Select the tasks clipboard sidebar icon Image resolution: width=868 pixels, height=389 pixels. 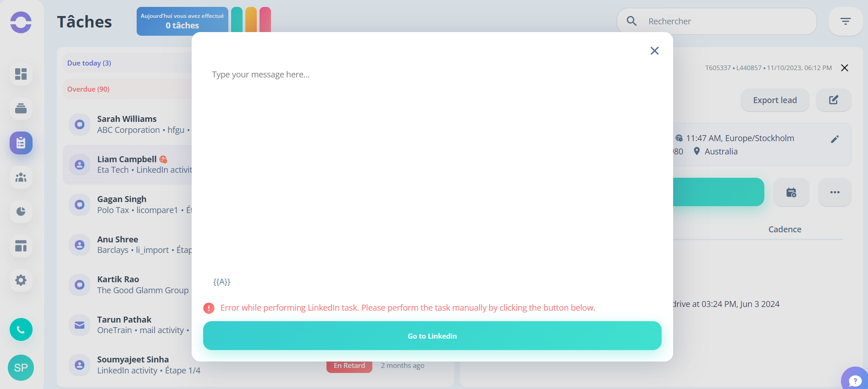click(x=21, y=143)
